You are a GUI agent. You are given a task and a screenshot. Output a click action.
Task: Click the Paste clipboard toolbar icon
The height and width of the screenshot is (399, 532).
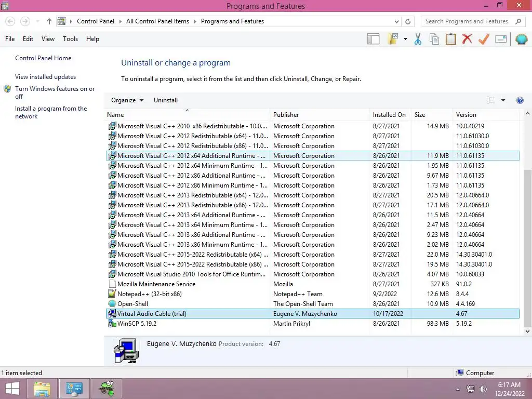[450, 39]
